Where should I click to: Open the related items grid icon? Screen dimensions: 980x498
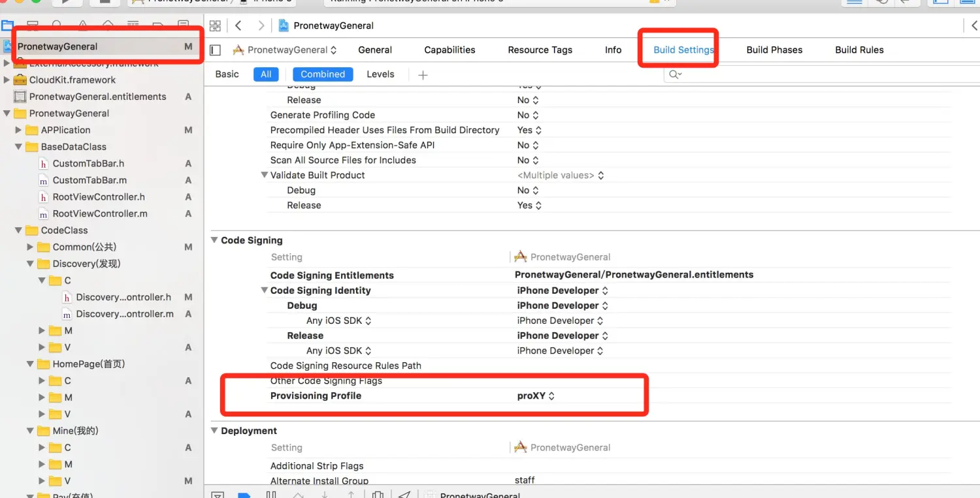215,25
